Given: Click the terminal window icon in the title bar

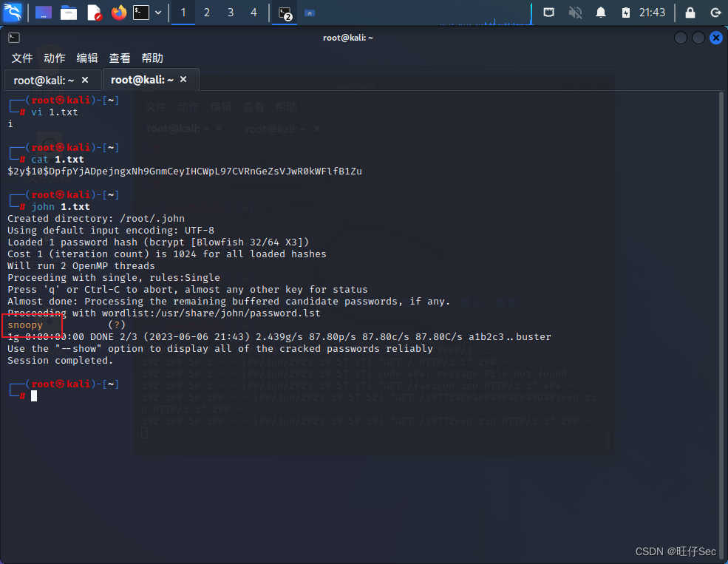Looking at the screenshot, I should pos(14,38).
